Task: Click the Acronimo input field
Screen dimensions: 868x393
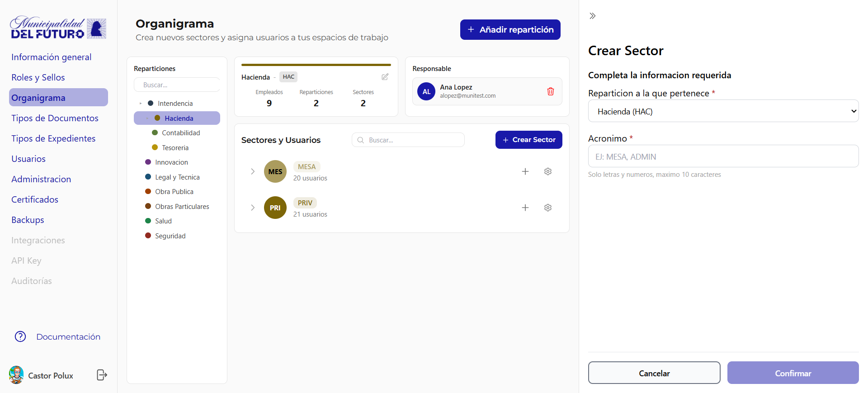Action: tap(723, 156)
